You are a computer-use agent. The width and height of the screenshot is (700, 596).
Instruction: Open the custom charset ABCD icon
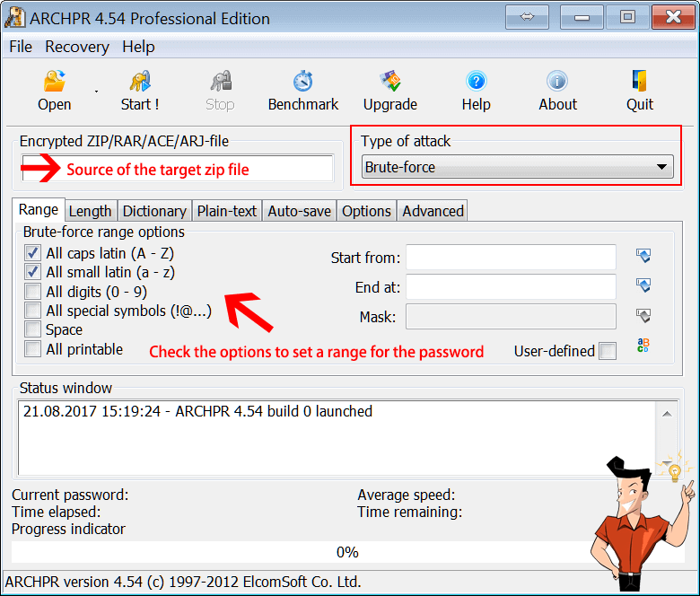pos(643,345)
